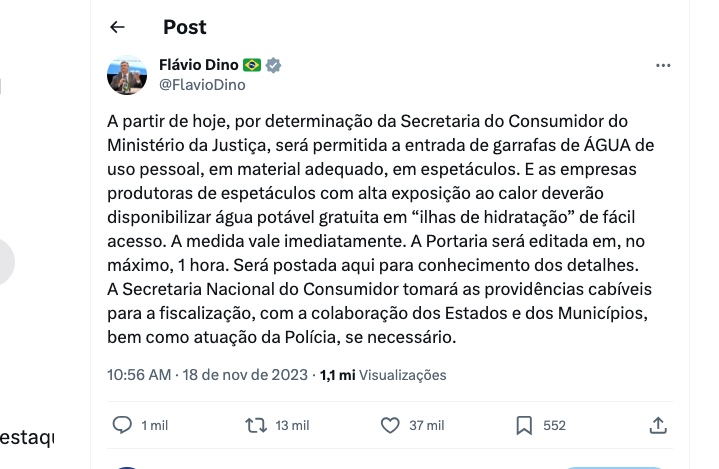The image size is (719, 469).
Task: Share the post via the upload icon
Action: click(658, 425)
